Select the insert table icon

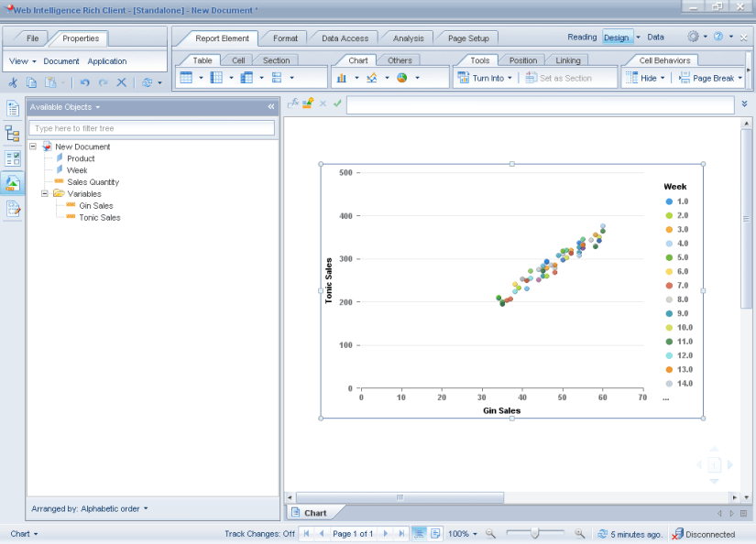tap(187, 77)
